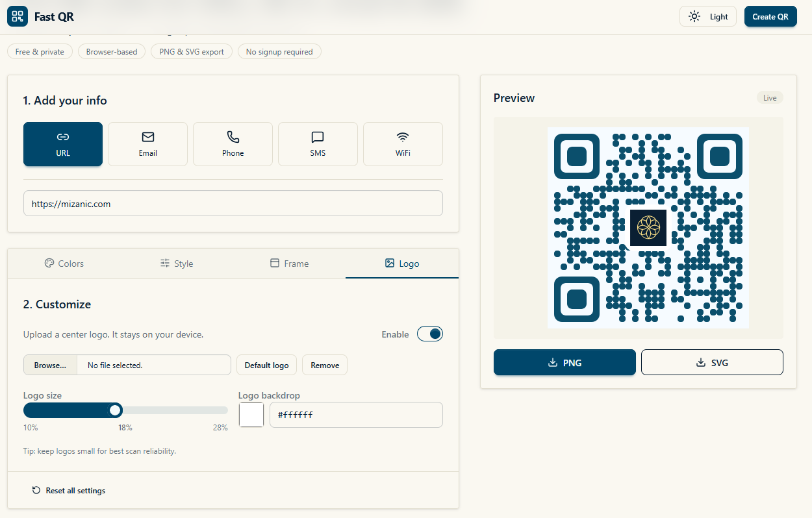Select the Email info type

[147, 144]
